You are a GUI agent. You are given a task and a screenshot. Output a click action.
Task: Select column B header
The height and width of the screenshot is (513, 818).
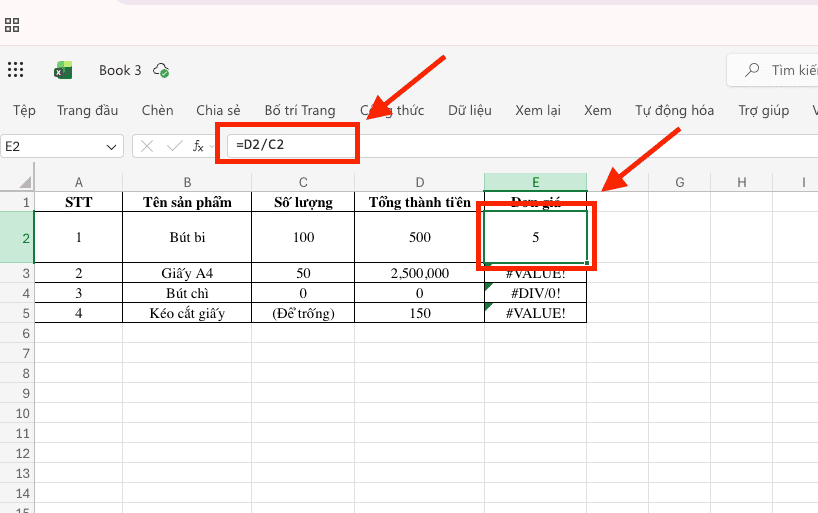point(187,182)
